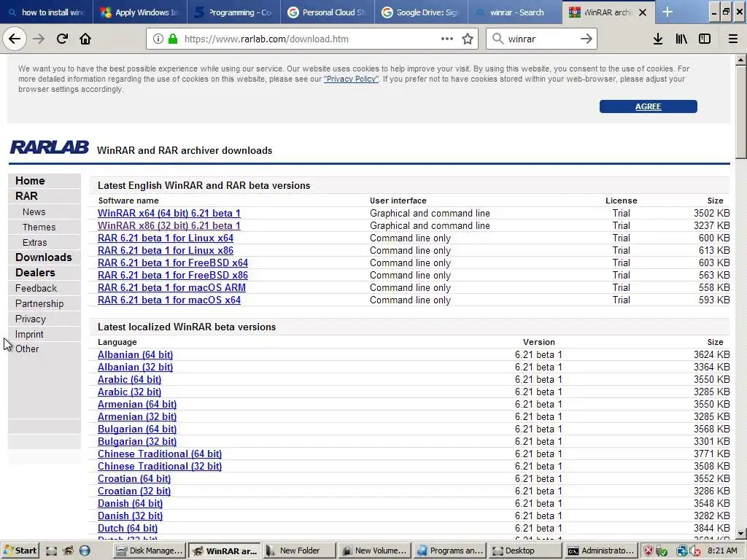This screenshot has height=560, width=747.
Task: Click the network tray icon
Action: tap(682, 551)
